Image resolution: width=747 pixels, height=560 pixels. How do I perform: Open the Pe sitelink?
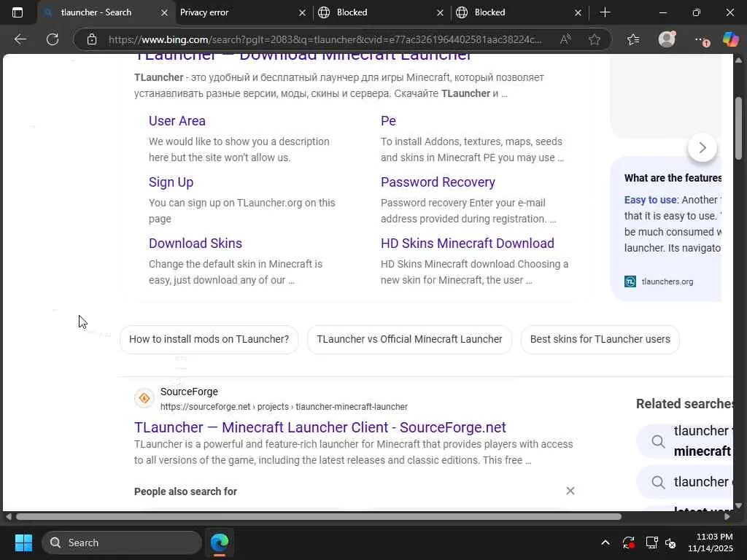click(388, 121)
